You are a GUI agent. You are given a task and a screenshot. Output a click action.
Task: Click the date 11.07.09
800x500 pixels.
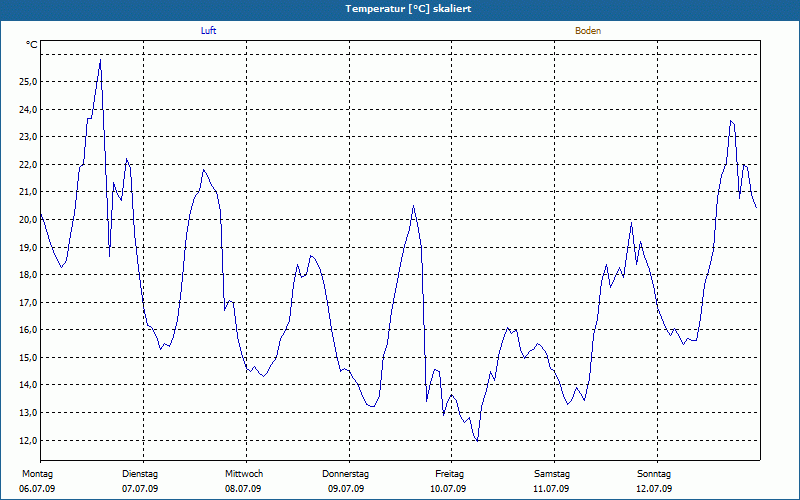tap(551, 489)
